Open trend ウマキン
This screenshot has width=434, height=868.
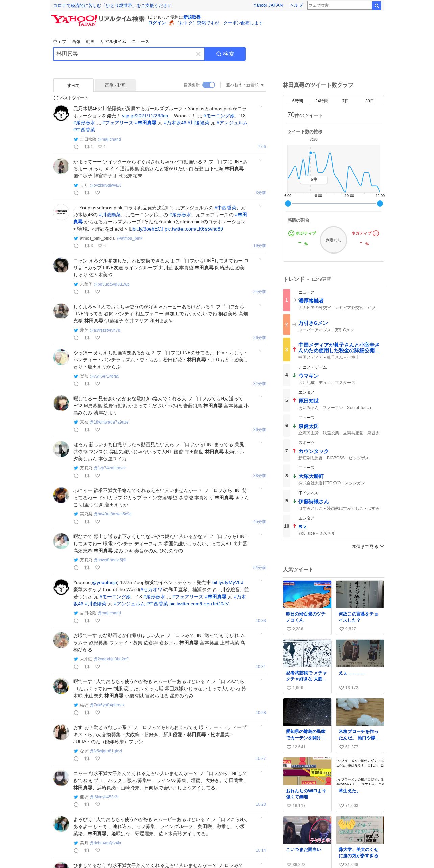click(x=309, y=376)
